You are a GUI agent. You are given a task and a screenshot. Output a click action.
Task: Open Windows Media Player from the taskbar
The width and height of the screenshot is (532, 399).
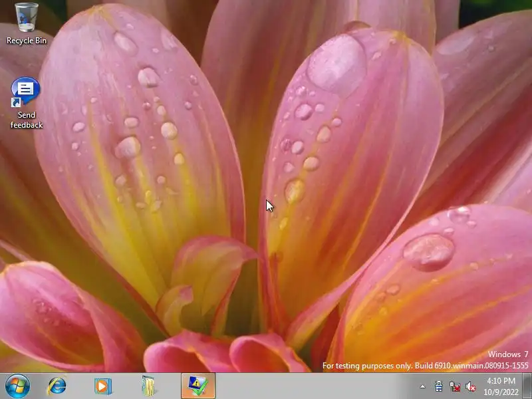(103, 386)
